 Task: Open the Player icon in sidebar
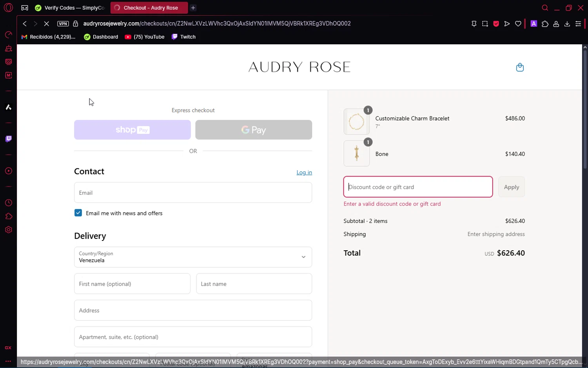tap(8, 171)
